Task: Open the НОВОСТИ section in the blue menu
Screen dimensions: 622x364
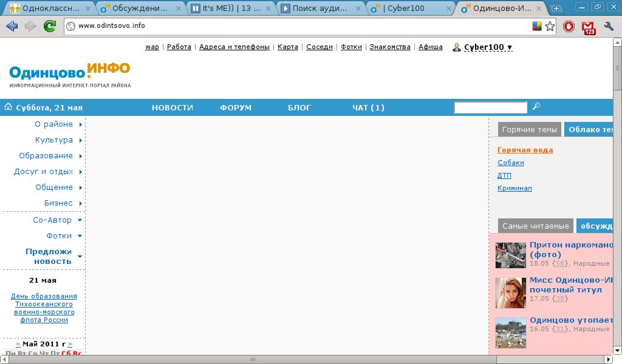Action: tap(173, 108)
